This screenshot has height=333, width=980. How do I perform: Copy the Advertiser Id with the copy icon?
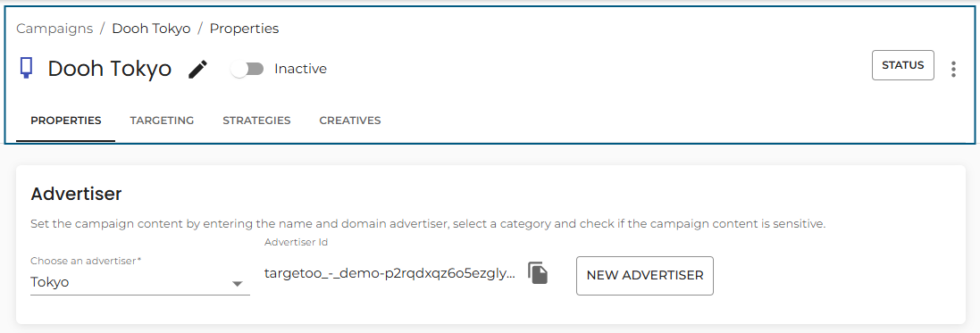pyautogui.click(x=538, y=273)
